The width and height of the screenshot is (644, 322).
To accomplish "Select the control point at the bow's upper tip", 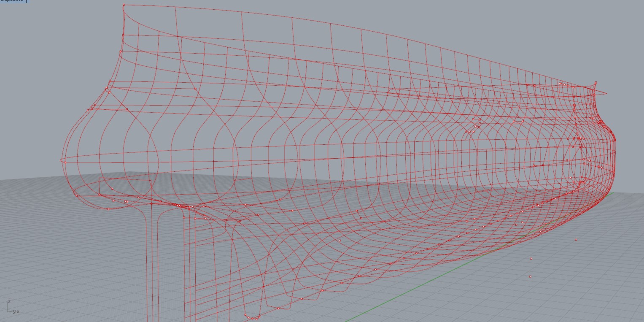I will pyautogui.click(x=595, y=83).
